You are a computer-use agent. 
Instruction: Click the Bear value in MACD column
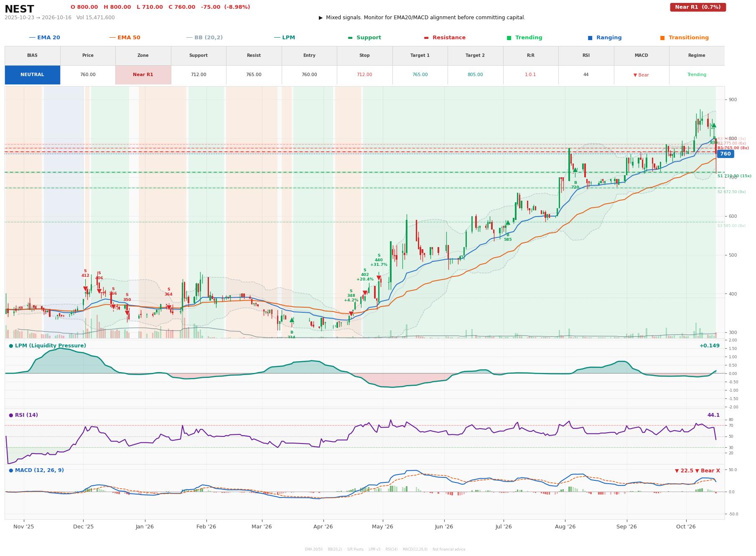[641, 75]
